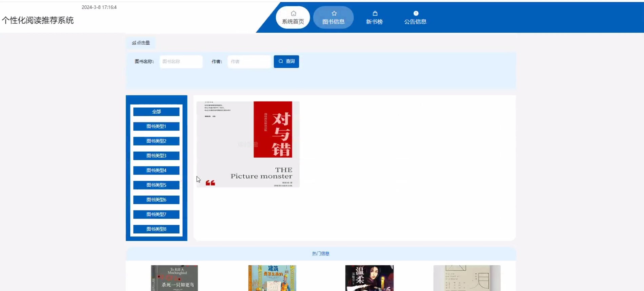Click the 个性化阅读推荐系统 site title
Image resolution: width=644 pixels, height=291 pixels.
pyautogui.click(x=38, y=20)
